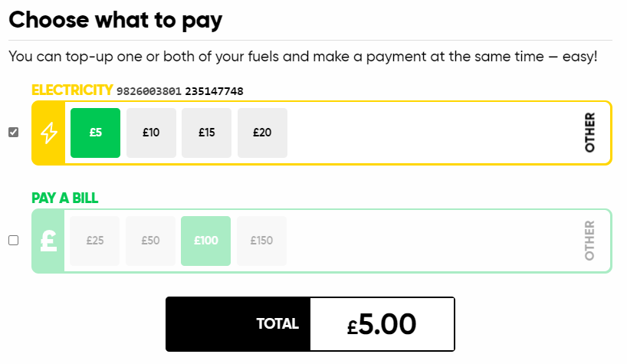Click the green pound sign bill icon

(x=48, y=241)
